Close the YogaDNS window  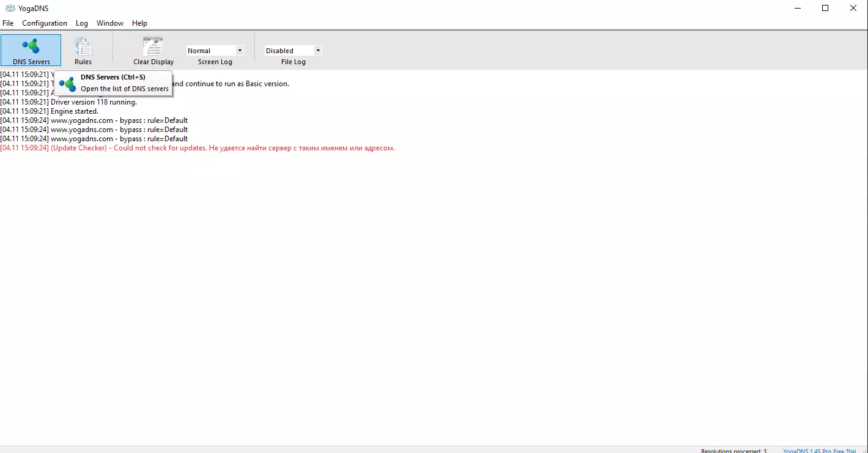(x=853, y=8)
